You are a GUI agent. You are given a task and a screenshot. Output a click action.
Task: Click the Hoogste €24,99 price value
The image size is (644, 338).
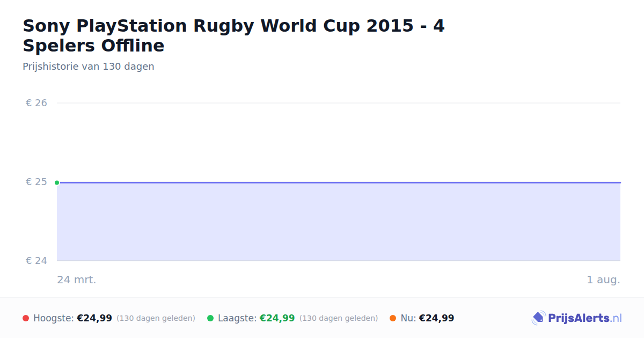(x=94, y=318)
